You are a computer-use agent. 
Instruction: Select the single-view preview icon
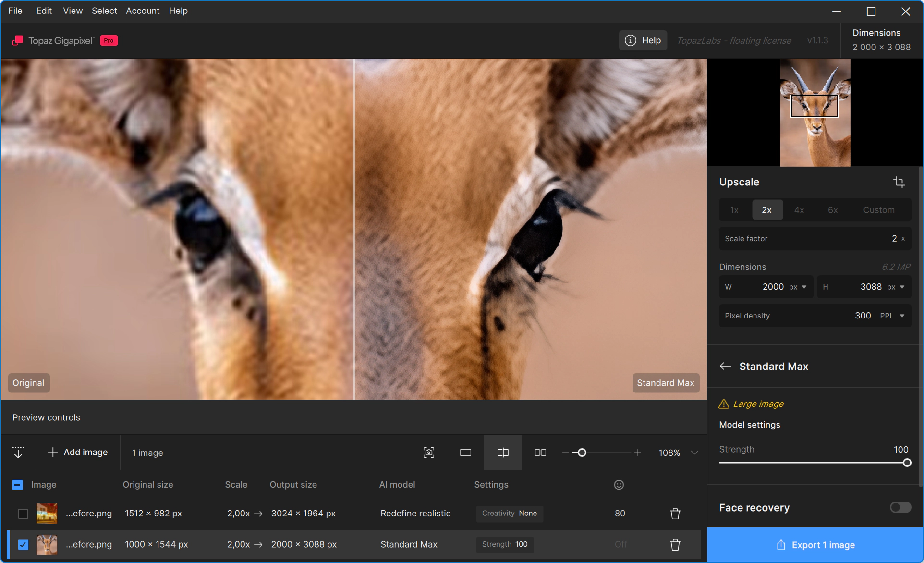(x=465, y=453)
